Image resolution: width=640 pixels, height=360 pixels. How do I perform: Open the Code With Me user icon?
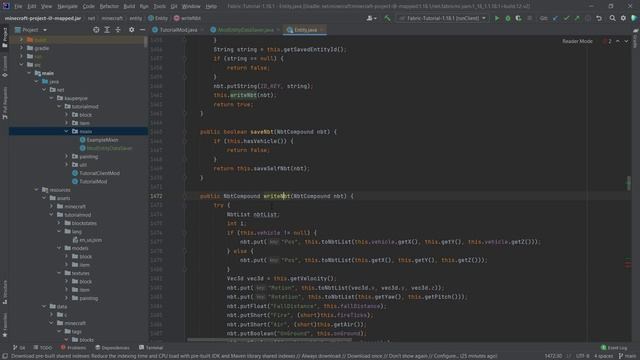point(371,18)
